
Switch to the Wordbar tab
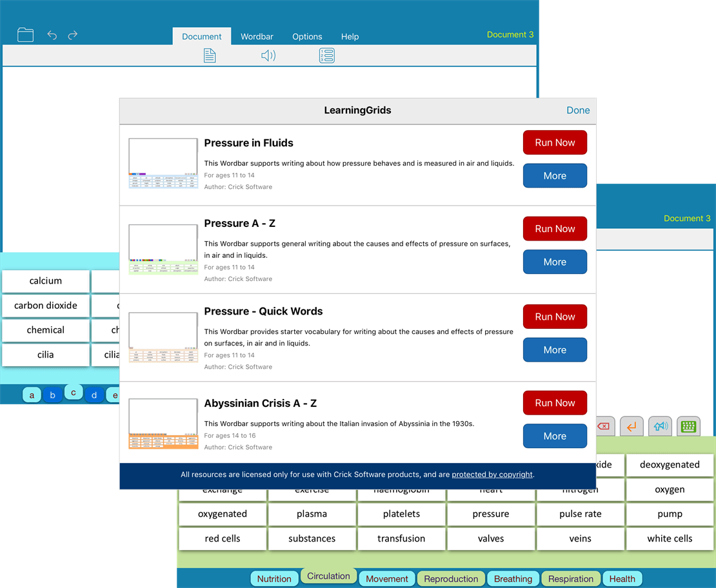click(x=257, y=37)
